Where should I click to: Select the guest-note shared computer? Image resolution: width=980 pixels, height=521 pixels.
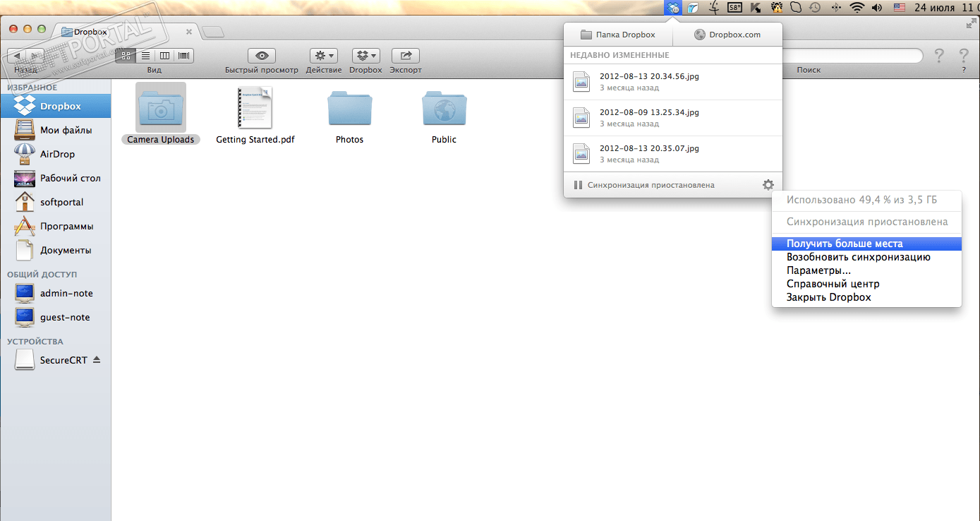(x=56, y=317)
